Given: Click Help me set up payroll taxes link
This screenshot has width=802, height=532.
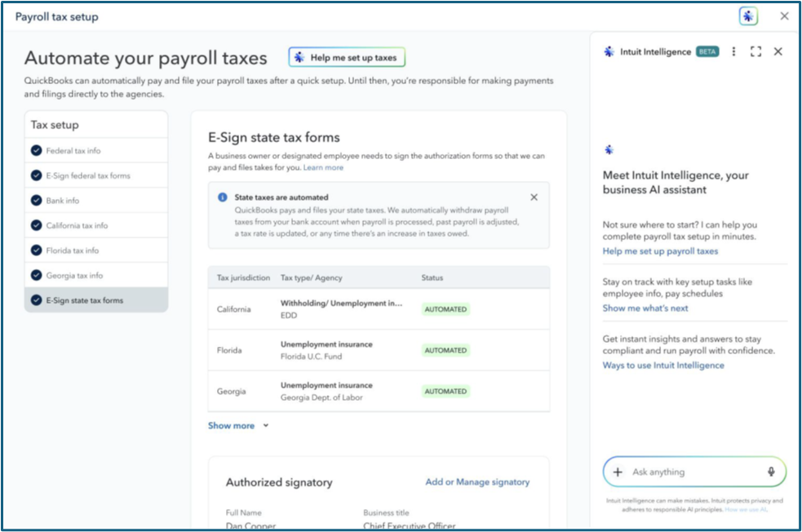Looking at the screenshot, I should (660, 251).
